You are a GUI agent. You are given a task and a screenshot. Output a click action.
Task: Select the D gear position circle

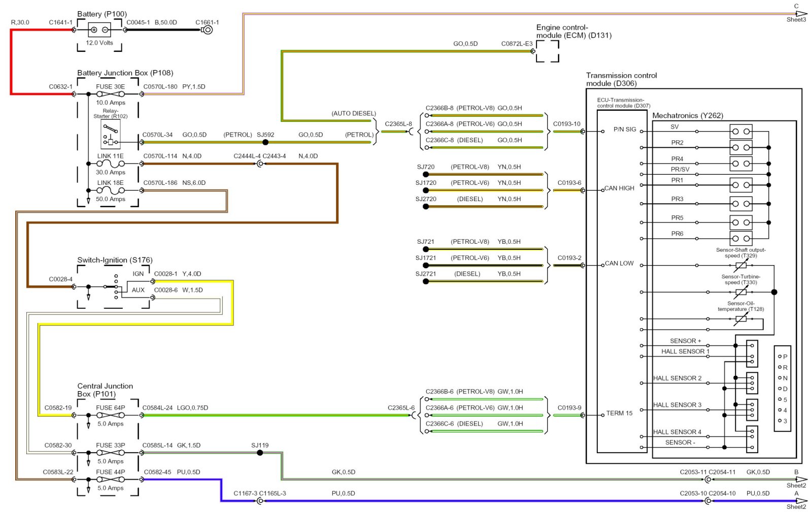(x=780, y=389)
